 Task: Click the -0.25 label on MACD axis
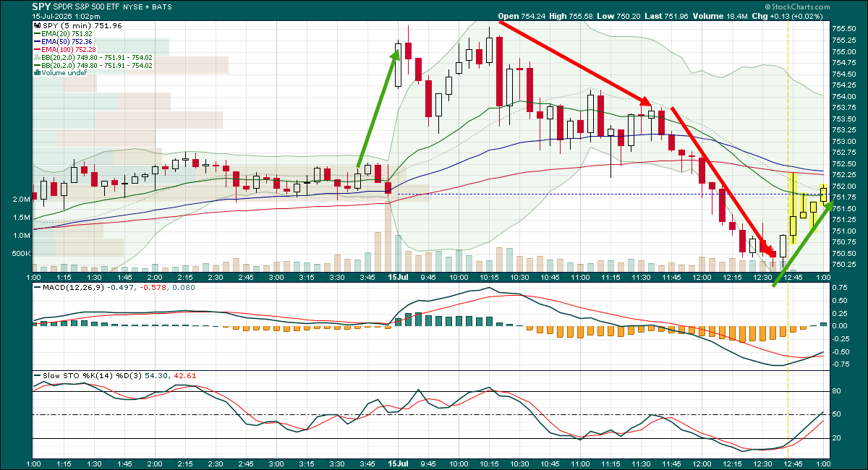pos(839,338)
